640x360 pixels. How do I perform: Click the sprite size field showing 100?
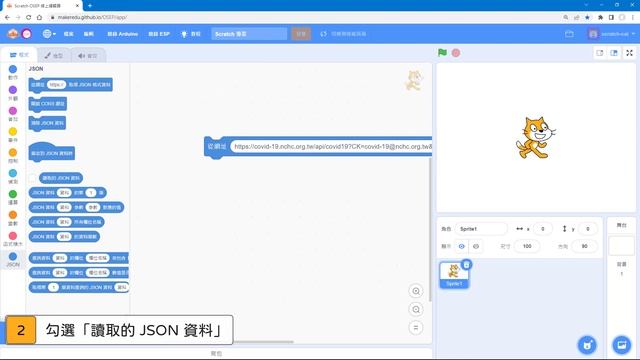pos(527,246)
